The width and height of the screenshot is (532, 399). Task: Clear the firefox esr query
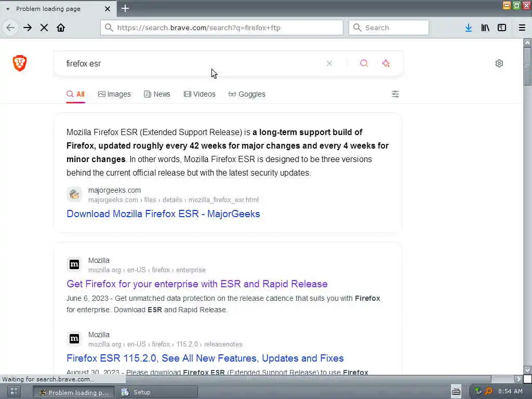coord(329,63)
